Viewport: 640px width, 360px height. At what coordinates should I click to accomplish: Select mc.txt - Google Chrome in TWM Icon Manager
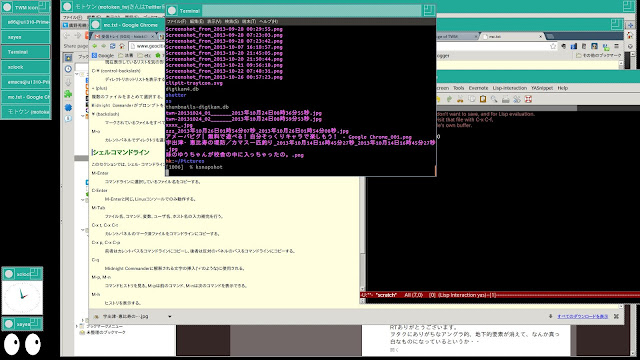(26, 97)
